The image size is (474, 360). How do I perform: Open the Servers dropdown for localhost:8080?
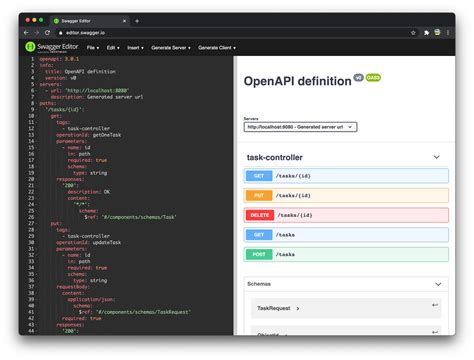point(300,127)
